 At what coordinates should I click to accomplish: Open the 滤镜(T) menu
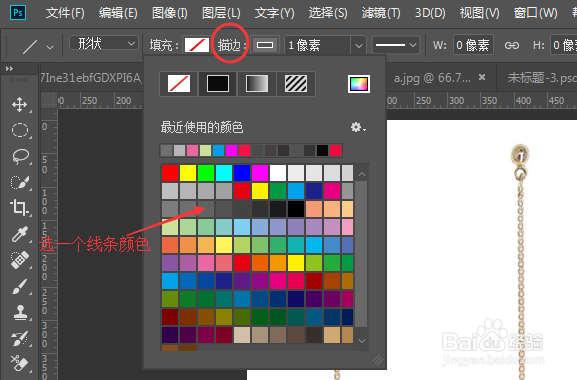pos(381,13)
